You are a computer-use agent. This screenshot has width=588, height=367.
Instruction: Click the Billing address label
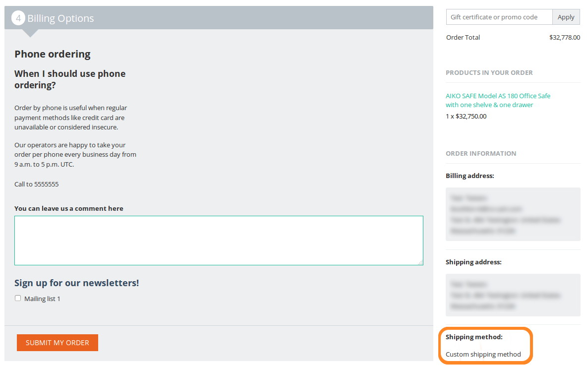point(470,176)
